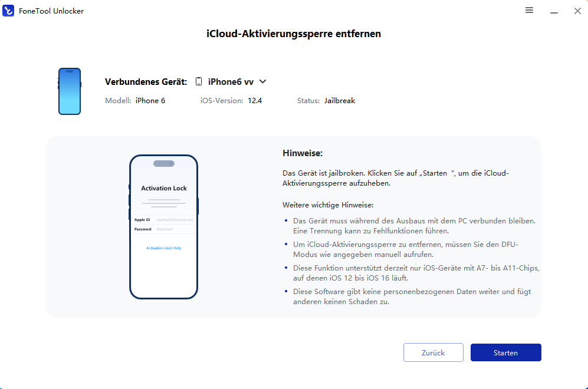Click the Verbundenes Gerät label
Image resolution: width=588 pixels, height=389 pixels.
point(146,82)
